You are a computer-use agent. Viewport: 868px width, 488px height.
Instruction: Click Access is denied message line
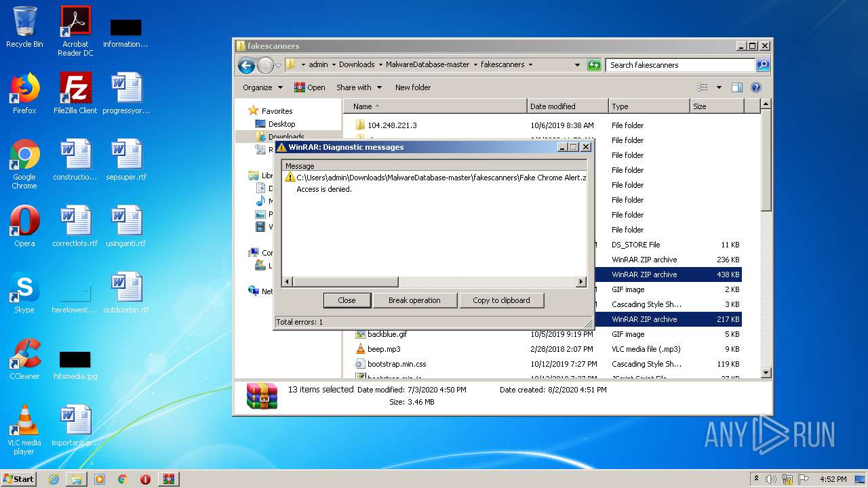(324, 189)
